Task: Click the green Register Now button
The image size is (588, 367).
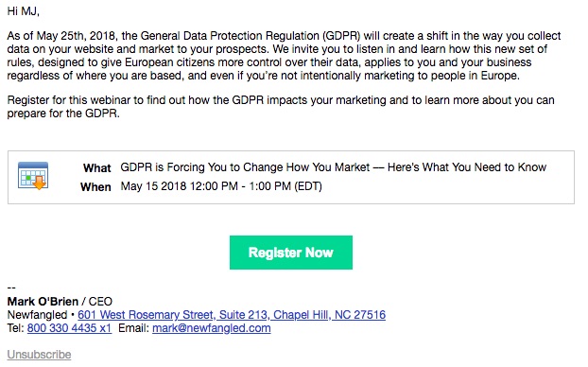Action: (x=290, y=253)
